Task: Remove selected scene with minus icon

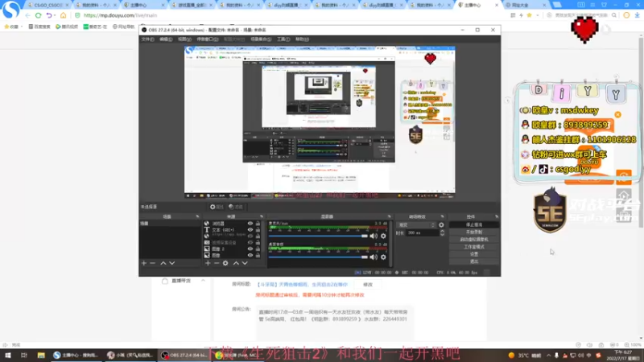Action: coord(153,263)
